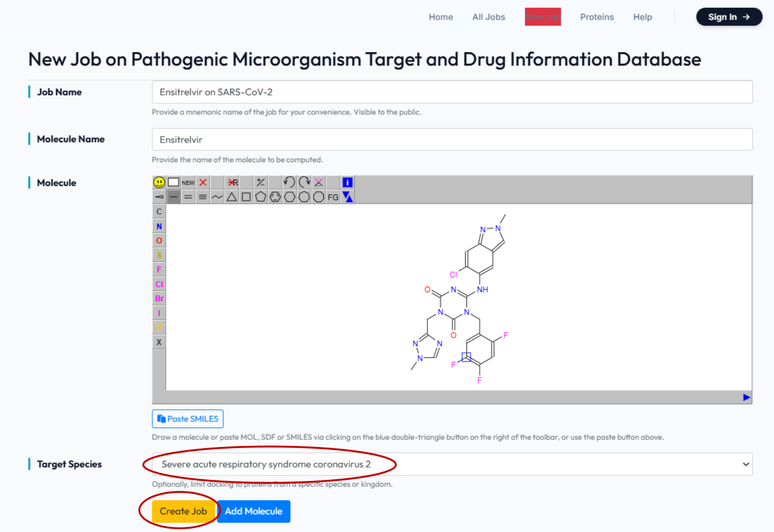Click the blue double-triangle paste button
The image size is (774, 532).
347,197
